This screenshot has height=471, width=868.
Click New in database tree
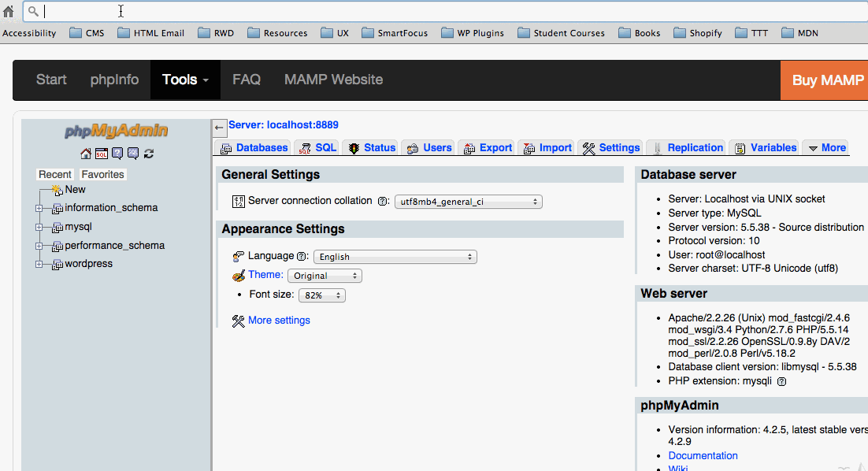[x=76, y=189]
